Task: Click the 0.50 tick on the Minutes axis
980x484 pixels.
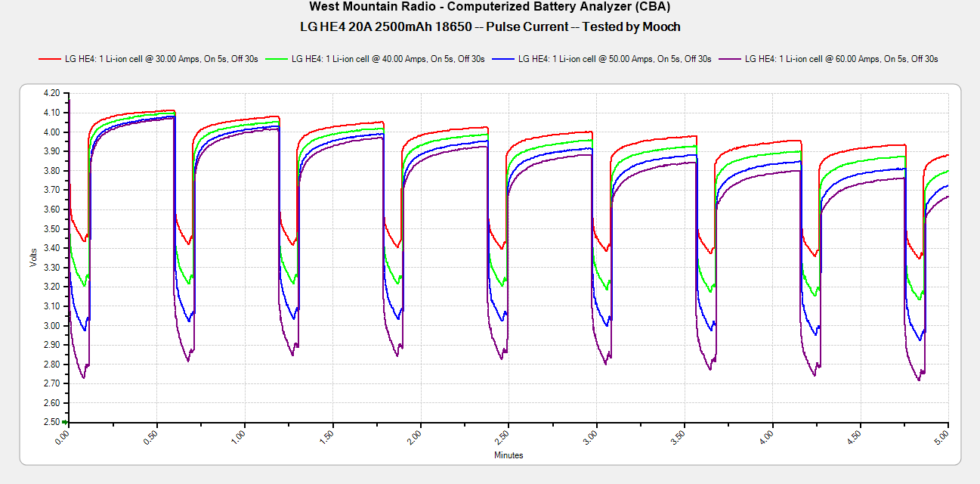Action: (x=152, y=437)
